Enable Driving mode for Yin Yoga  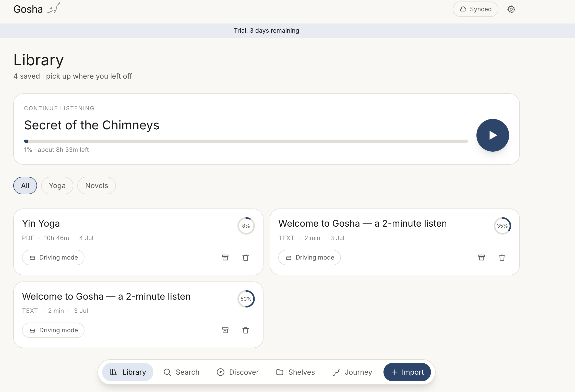pyautogui.click(x=53, y=258)
